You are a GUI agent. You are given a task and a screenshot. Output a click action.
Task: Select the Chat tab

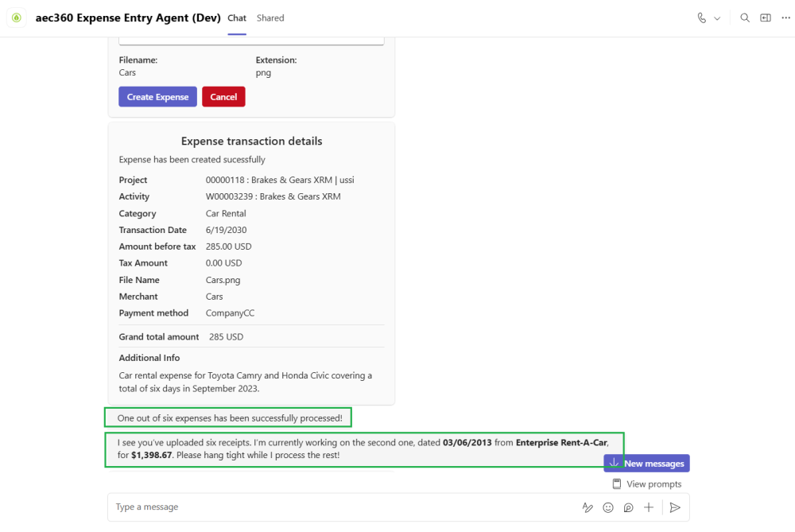point(237,17)
